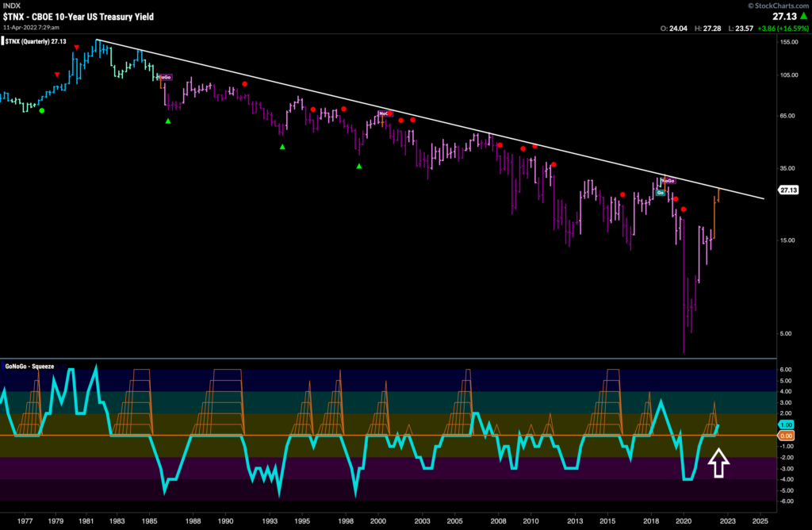Select the NoGo flag near 1986
Image resolution: width=812 pixels, height=530 pixels.
pos(165,77)
